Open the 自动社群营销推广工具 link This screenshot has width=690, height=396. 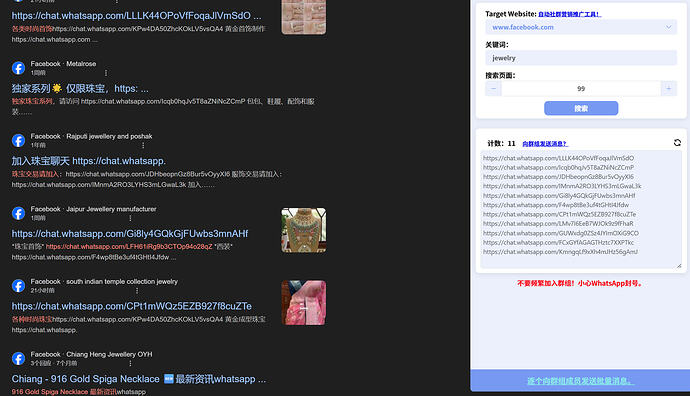(569, 14)
